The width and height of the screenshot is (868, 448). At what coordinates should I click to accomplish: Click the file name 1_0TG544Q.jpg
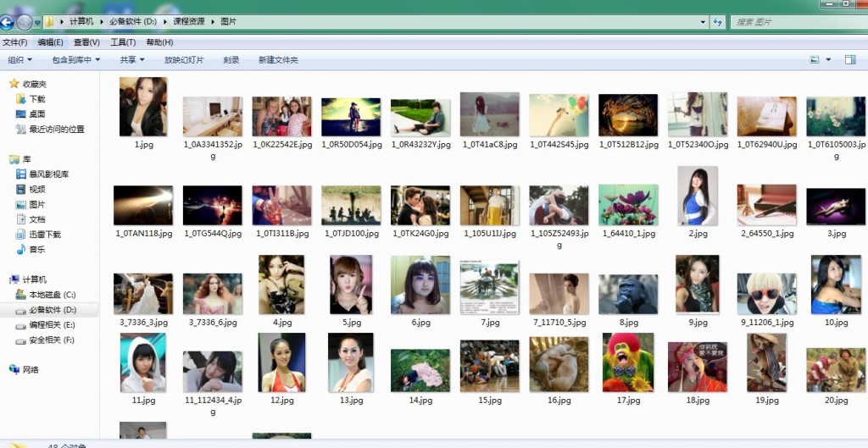pyautogui.click(x=213, y=234)
